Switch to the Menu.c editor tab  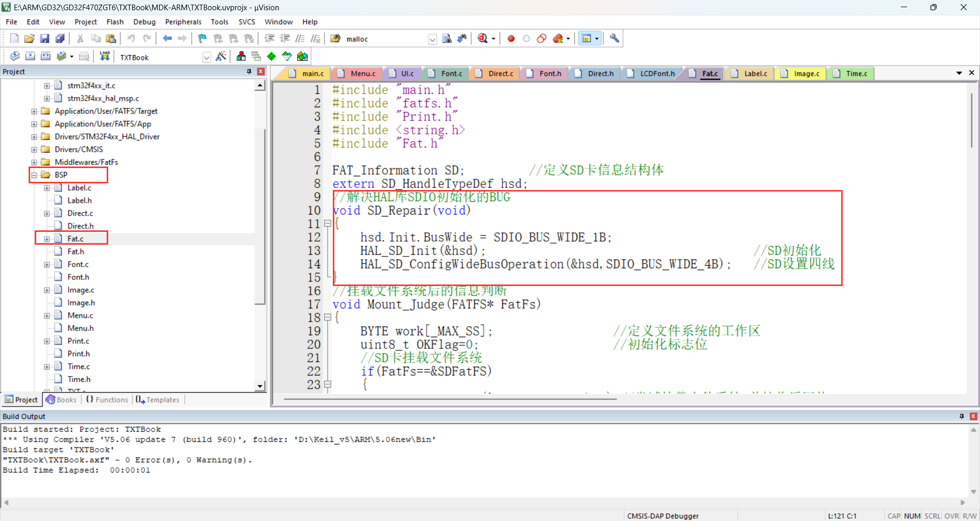point(362,74)
